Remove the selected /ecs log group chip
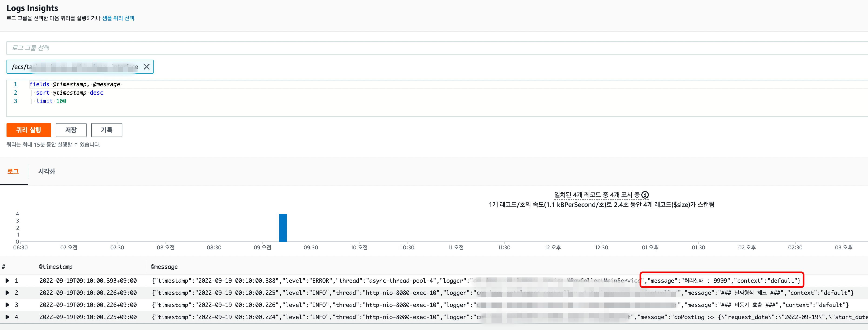The width and height of the screenshot is (868, 330). click(147, 67)
